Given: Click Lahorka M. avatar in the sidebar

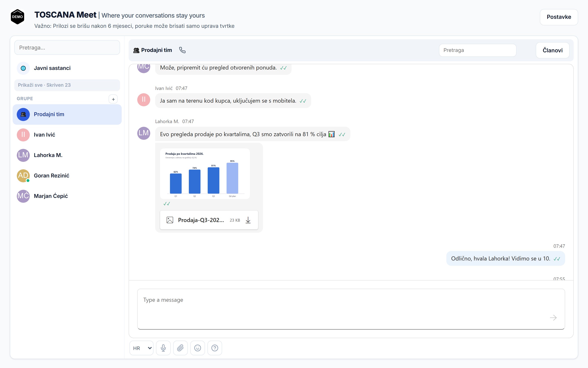Looking at the screenshot, I should click(23, 155).
